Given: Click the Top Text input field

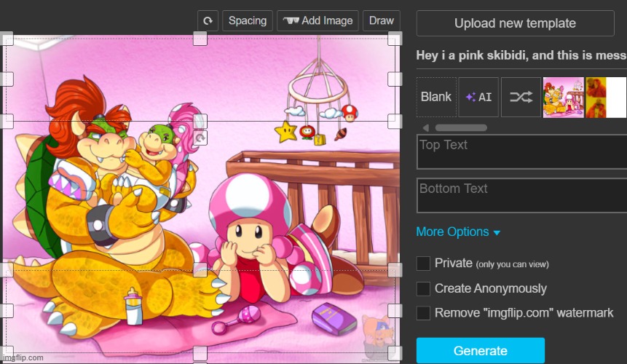Looking at the screenshot, I should [x=516, y=151].
